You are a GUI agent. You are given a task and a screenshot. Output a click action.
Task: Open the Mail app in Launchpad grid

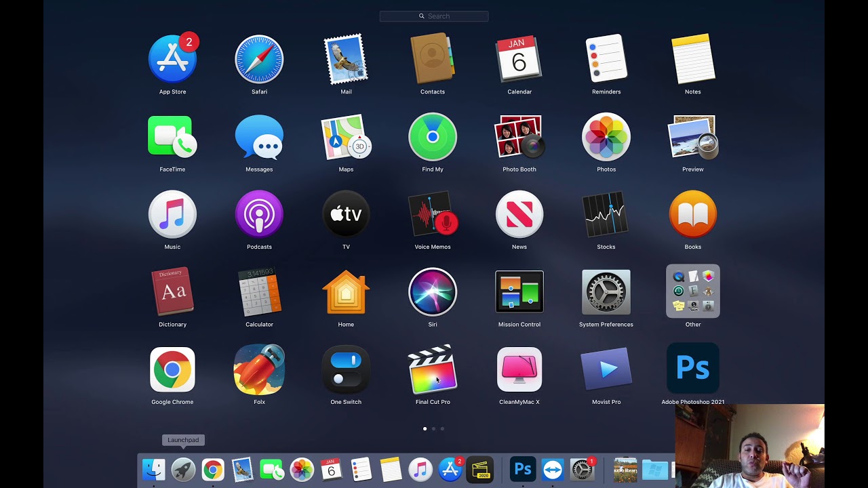pos(346,60)
